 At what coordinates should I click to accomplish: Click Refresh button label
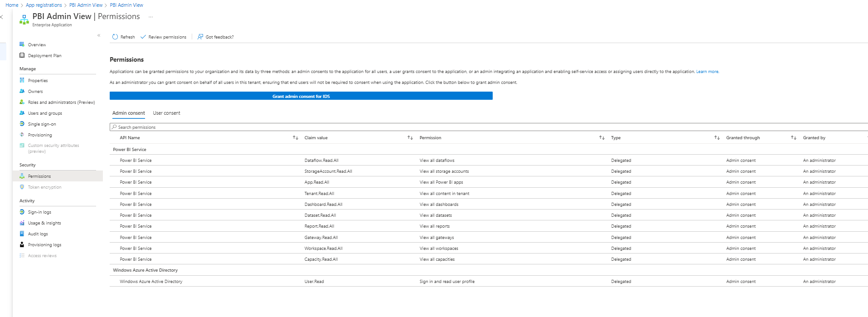tap(127, 37)
